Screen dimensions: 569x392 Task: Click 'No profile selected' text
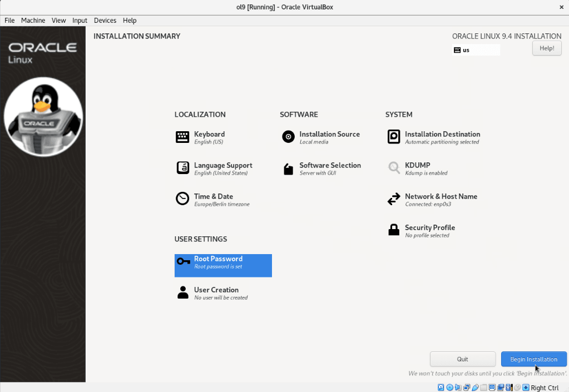(427, 235)
